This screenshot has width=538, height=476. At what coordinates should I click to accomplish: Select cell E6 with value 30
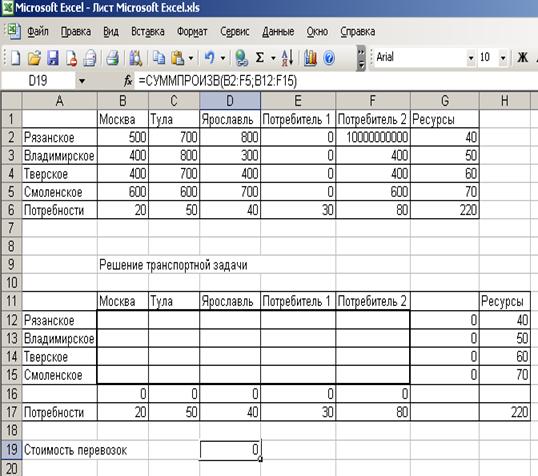point(298,210)
